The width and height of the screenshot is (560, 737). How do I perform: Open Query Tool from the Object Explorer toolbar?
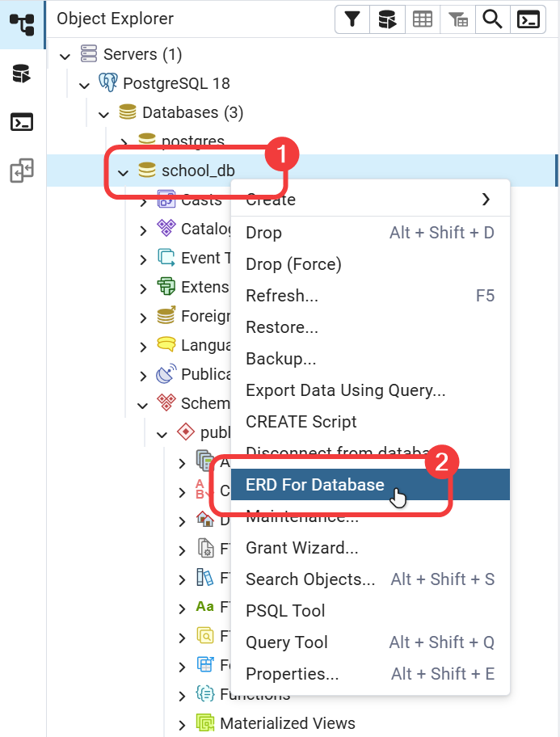(x=387, y=20)
